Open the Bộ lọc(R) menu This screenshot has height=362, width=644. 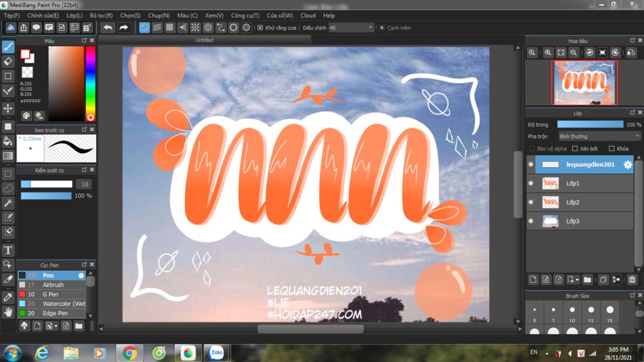click(101, 15)
